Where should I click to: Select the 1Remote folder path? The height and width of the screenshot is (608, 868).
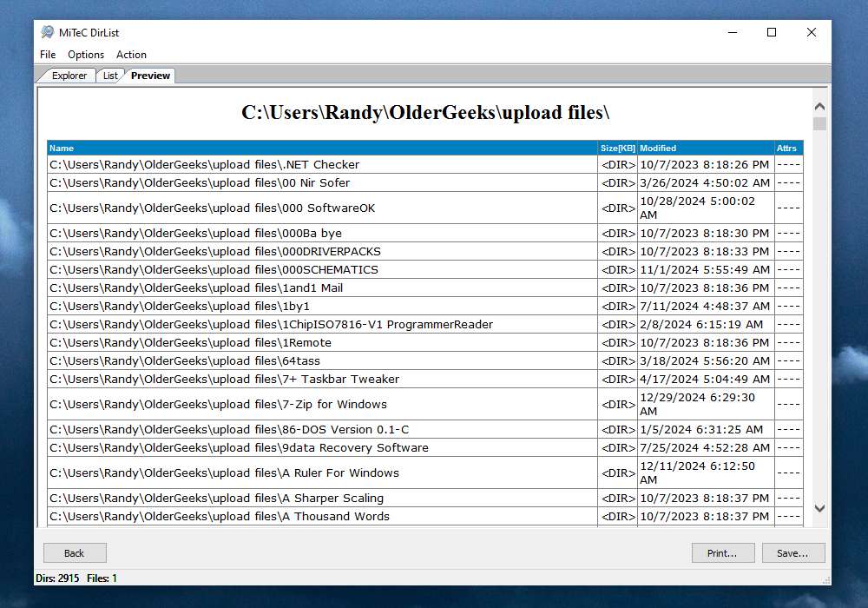190,343
